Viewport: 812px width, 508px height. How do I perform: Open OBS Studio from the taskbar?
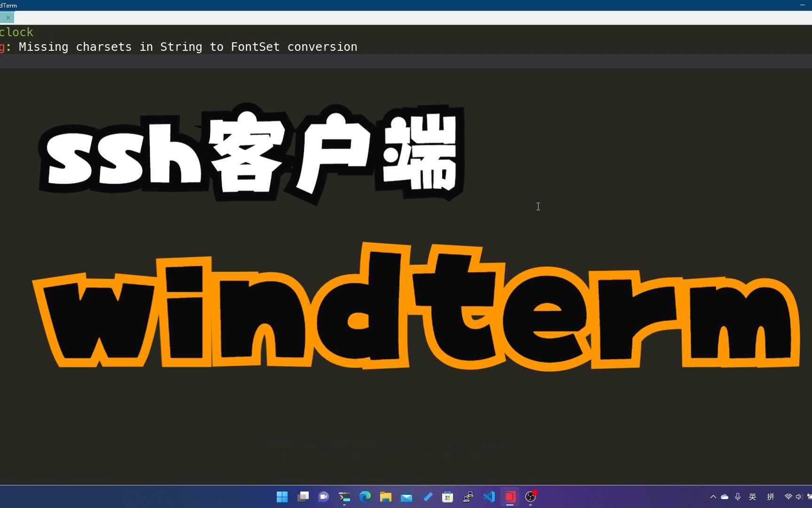531,497
